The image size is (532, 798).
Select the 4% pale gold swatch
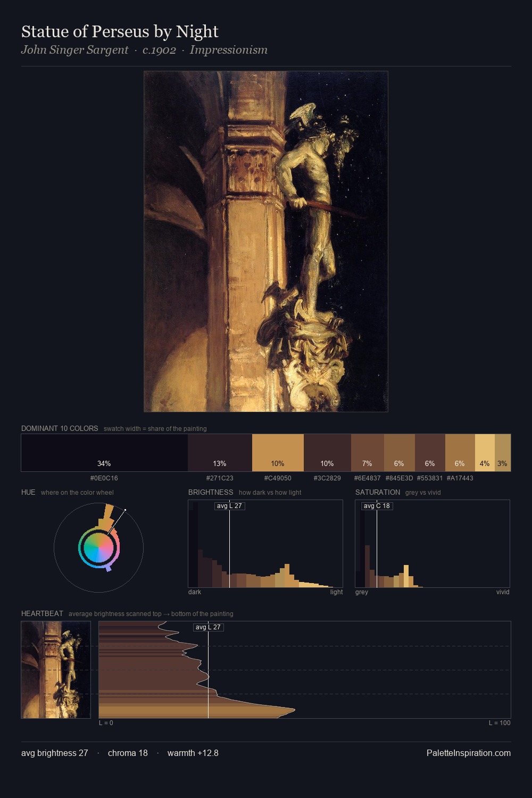point(485,453)
